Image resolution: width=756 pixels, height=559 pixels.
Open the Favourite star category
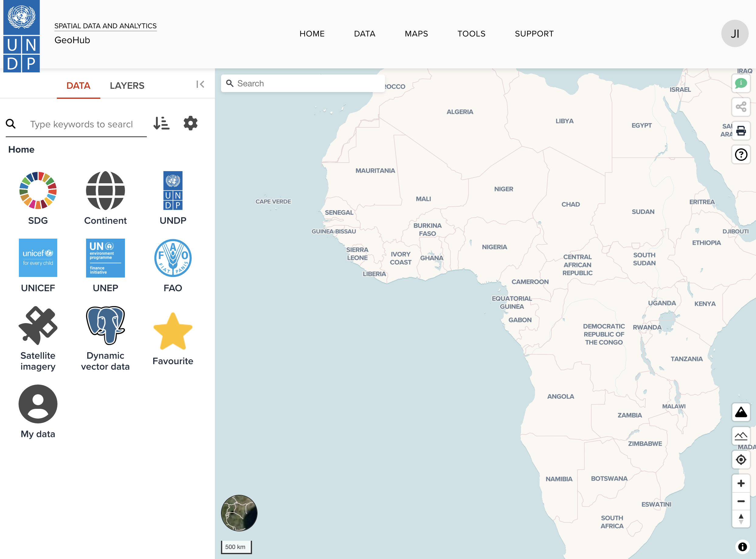click(x=173, y=339)
